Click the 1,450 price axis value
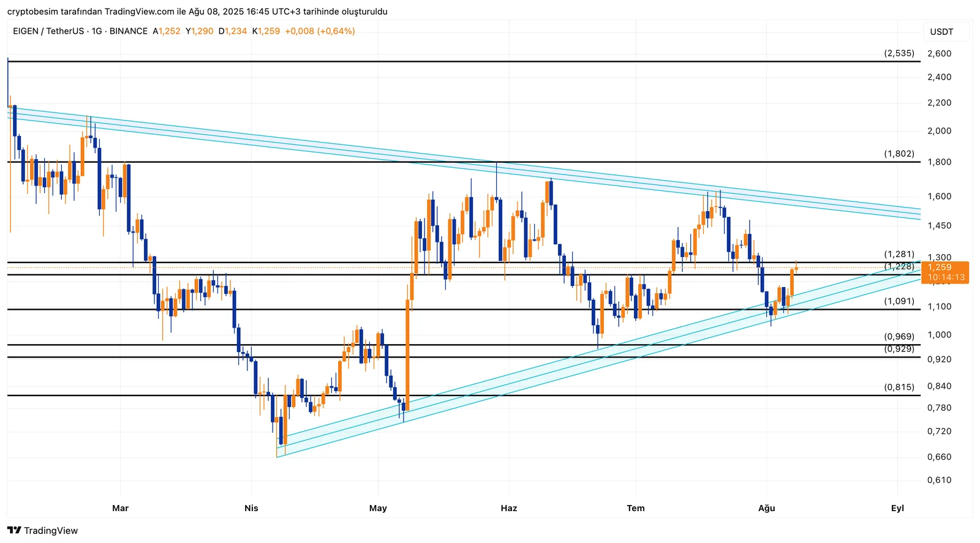This screenshot has height=543, width=980. [x=940, y=226]
